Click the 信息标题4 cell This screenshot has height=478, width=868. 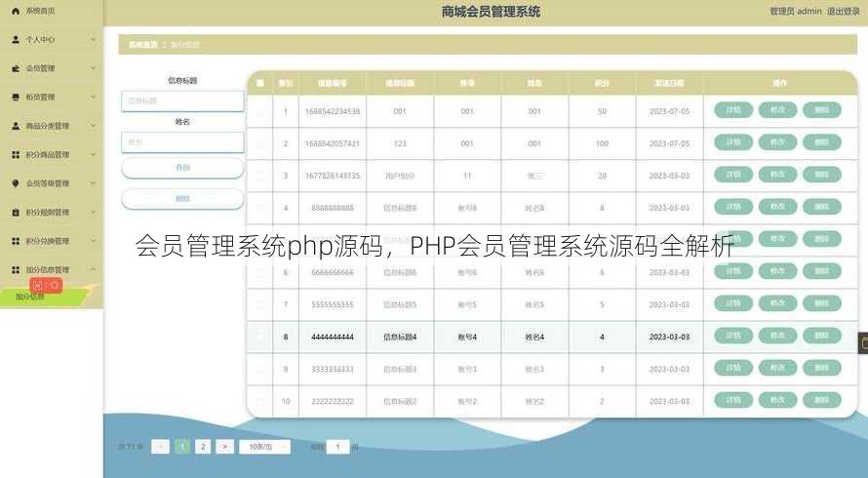[x=400, y=337]
